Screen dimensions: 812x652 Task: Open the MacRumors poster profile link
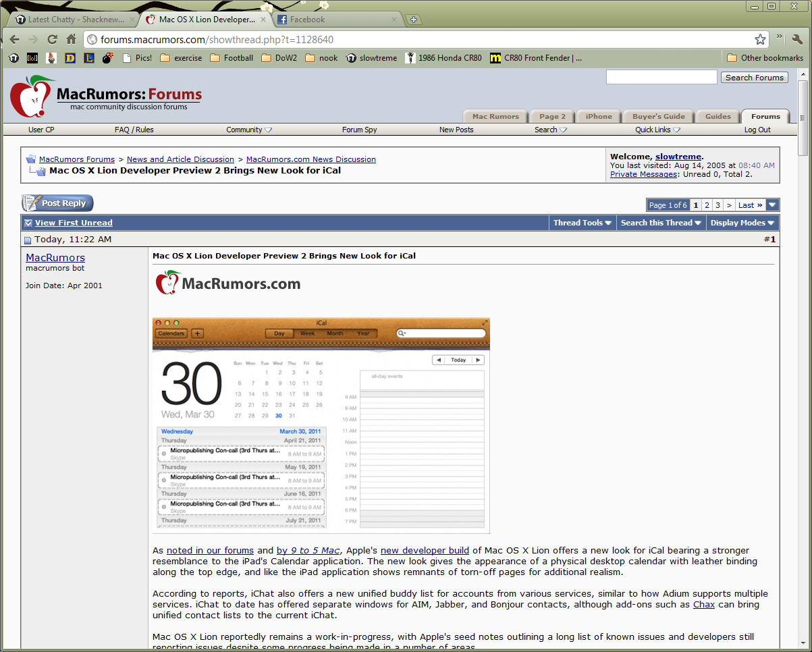click(55, 258)
